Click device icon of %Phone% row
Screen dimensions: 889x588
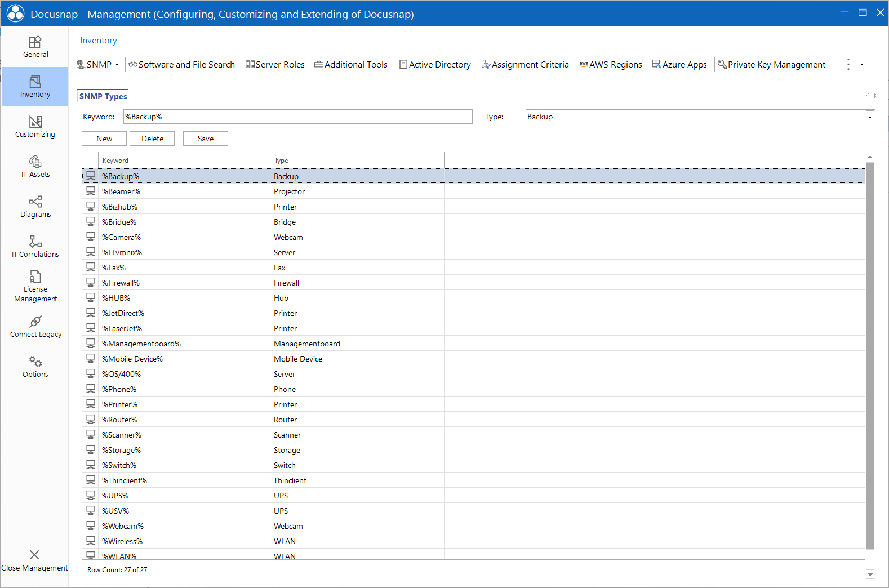tap(91, 389)
